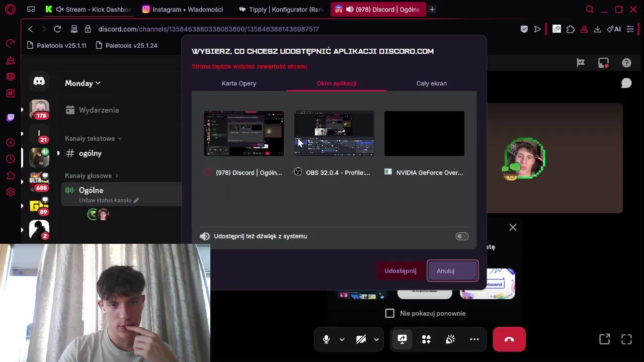Open Opera sidebar history clock
The height and width of the screenshot is (362, 644).
(10, 159)
